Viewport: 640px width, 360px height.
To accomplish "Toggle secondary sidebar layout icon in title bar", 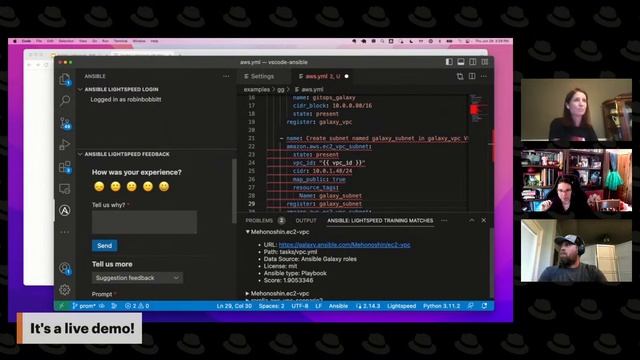I will coord(473,62).
